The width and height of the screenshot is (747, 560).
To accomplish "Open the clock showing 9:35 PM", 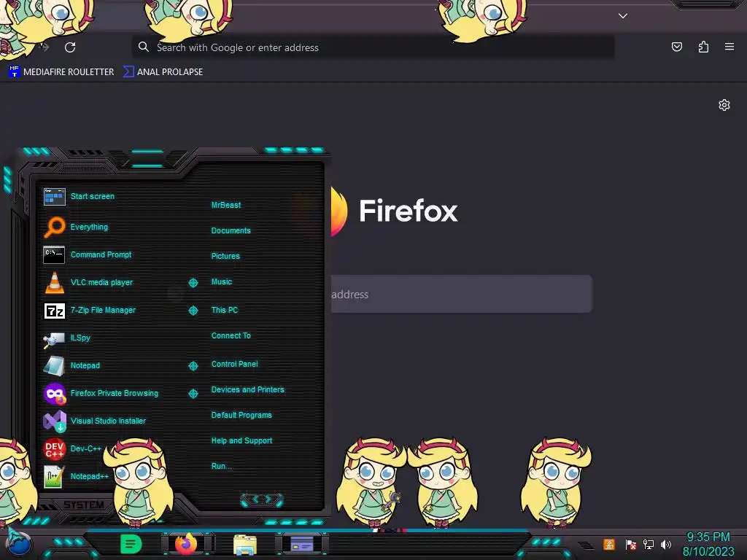I will [x=708, y=544].
